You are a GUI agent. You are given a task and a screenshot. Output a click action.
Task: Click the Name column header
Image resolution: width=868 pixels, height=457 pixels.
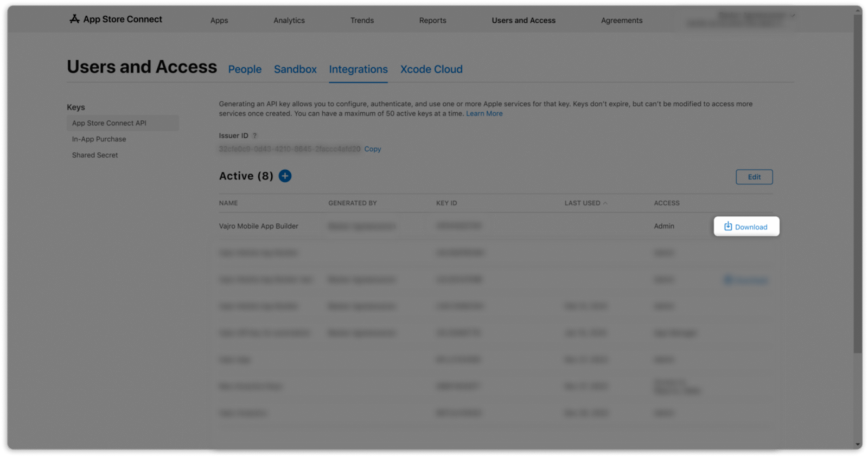click(228, 203)
